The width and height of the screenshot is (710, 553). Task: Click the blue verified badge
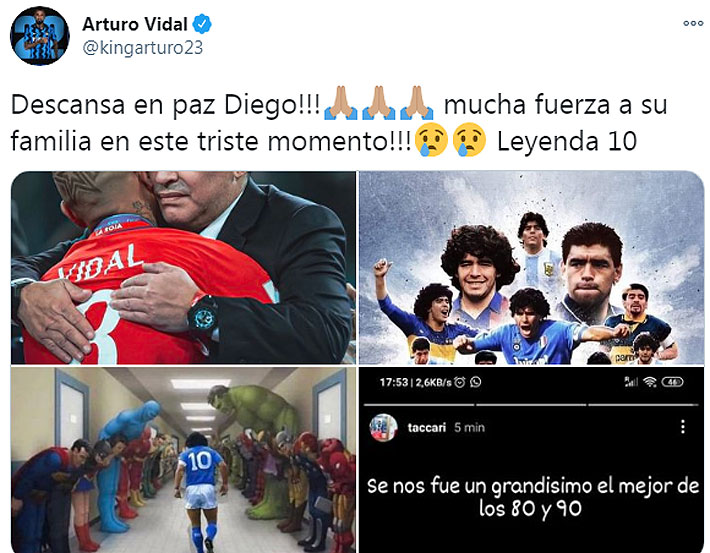click(x=202, y=24)
